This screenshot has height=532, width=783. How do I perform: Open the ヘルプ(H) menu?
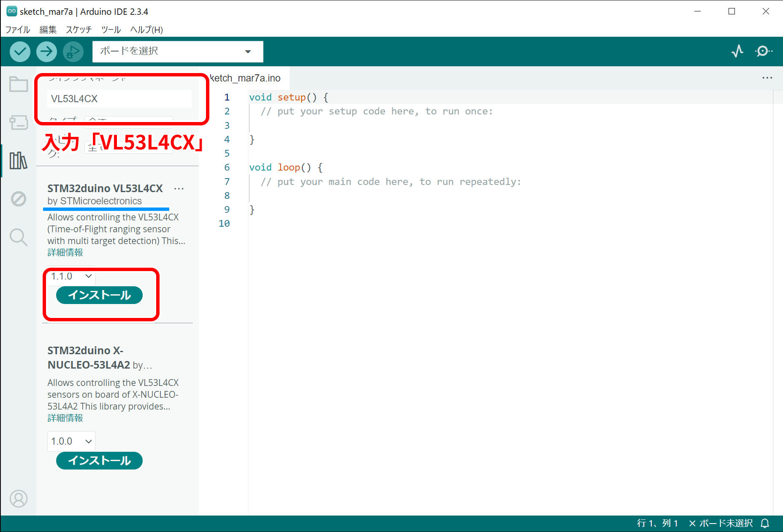tap(146, 30)
